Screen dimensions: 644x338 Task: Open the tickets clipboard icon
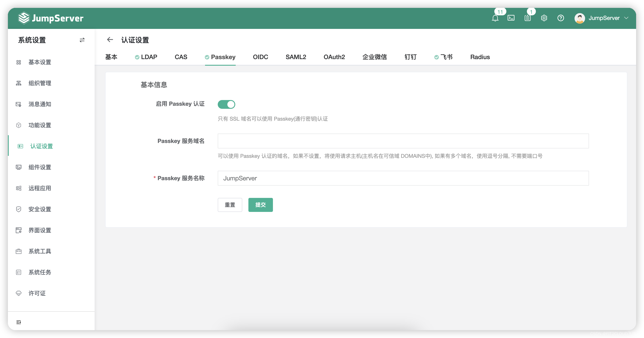(527, 18)
